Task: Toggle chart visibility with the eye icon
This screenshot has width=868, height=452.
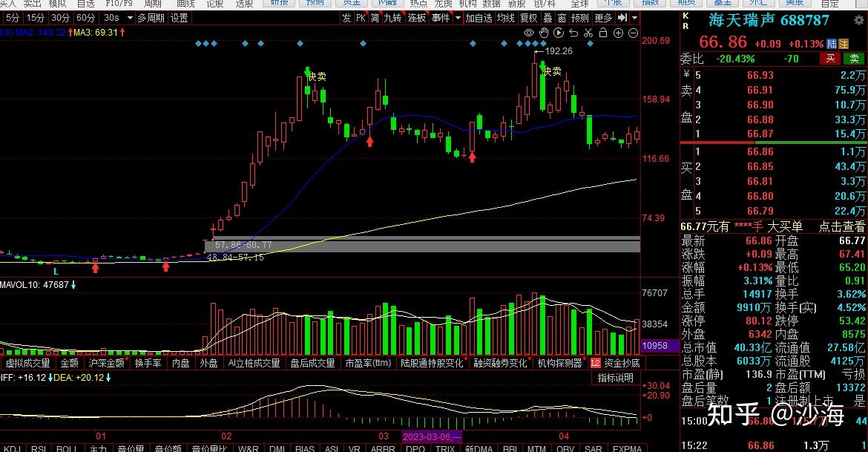Action: pyautogui.click(x=529, y=33)
